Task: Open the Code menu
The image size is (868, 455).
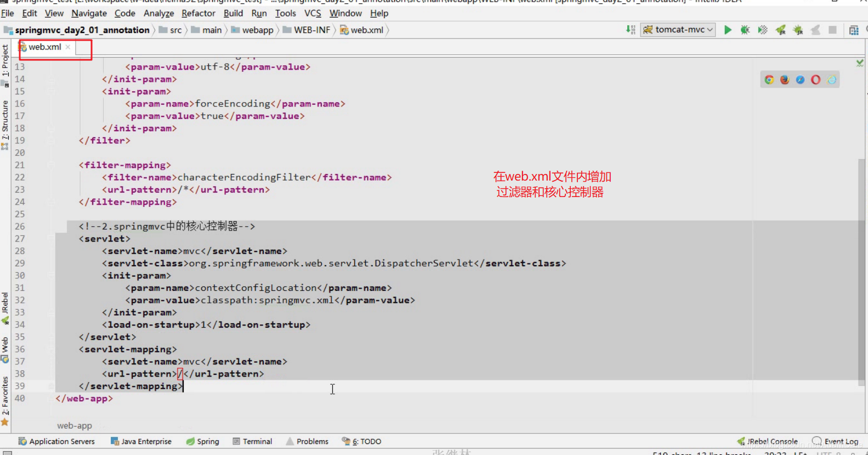Action: (125, 13)
